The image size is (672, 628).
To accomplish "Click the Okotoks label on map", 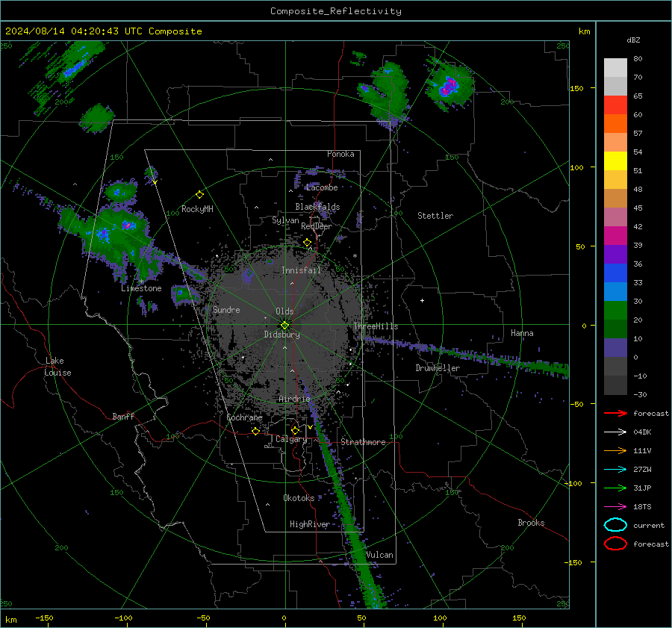I will click(x=299, y=497).
